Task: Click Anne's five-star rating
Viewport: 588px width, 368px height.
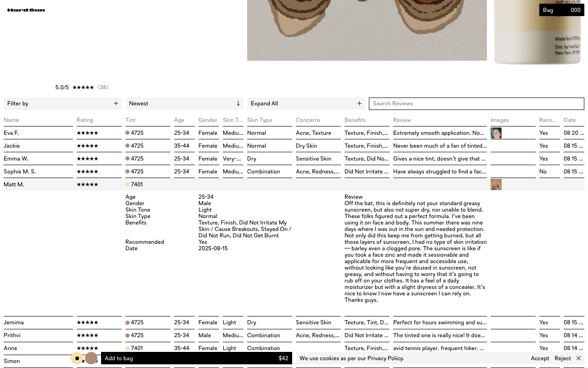Action: pyautogui.click(x=87, y=348)
